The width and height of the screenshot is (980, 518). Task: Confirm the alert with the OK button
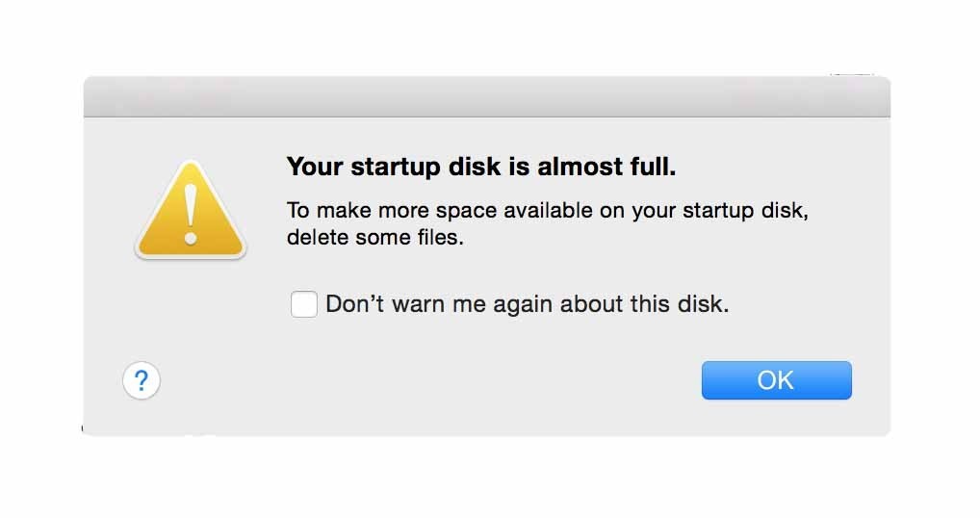(x=776, y=380)
